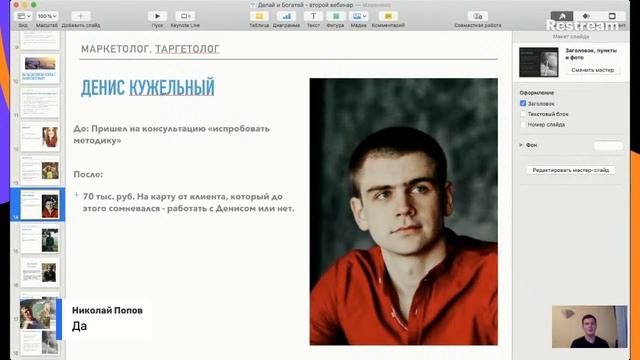Viewport: 640px width, 360px height.
Task: Click the ДЕНИС КУЖЕЛЬНЫЙ slide title
Action: pyautogui.click(x=148, y=88)
